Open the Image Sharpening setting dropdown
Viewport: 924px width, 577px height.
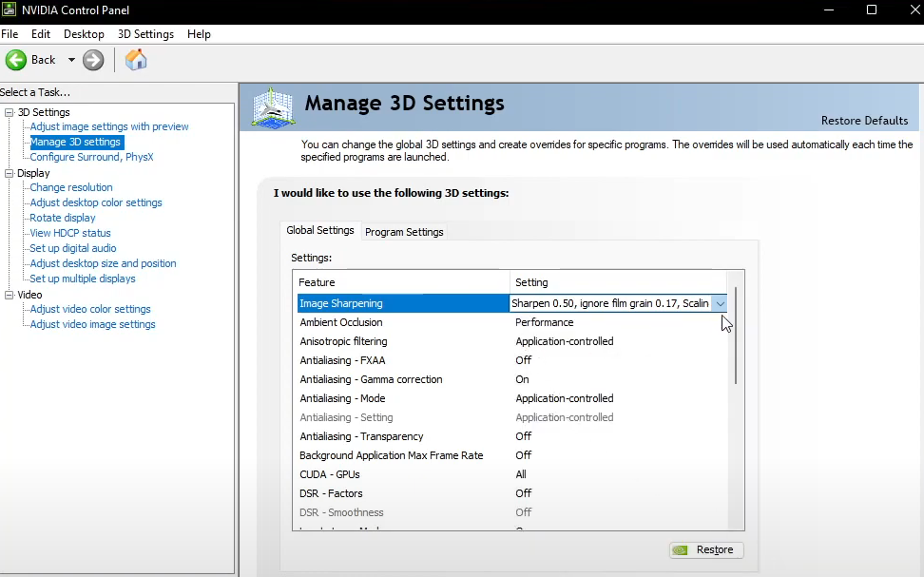pos(720,303)
